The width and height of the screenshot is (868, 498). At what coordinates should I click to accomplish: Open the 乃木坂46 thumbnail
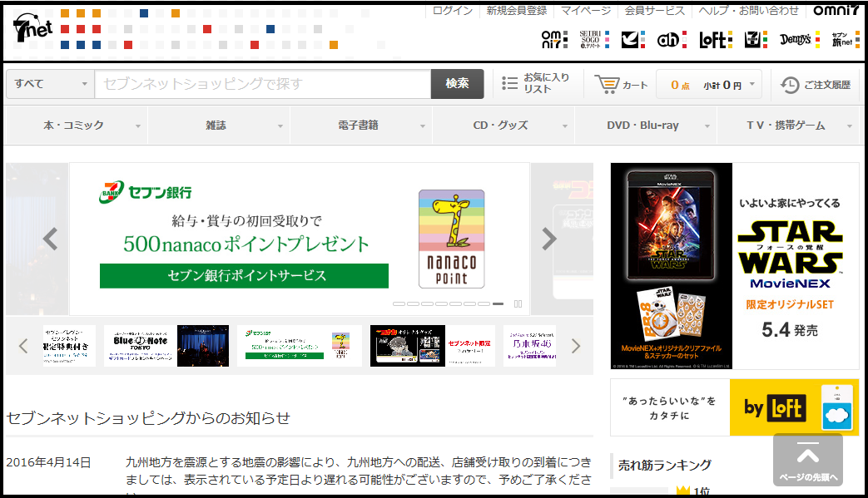click(x=530, y=346)
